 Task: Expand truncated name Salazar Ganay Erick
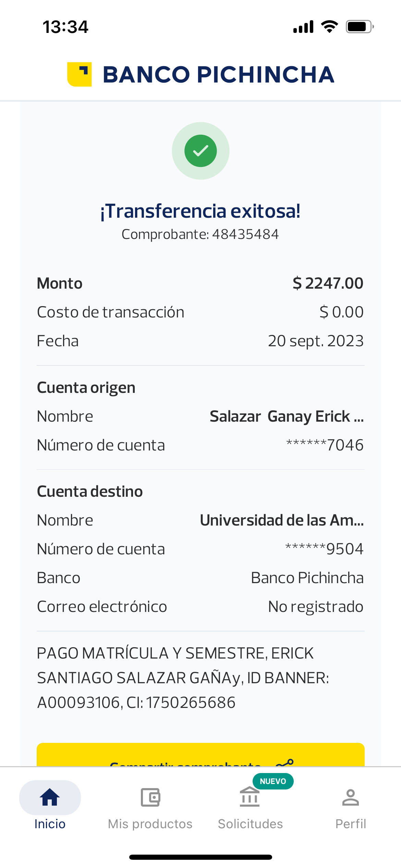[x=287, y=417]
